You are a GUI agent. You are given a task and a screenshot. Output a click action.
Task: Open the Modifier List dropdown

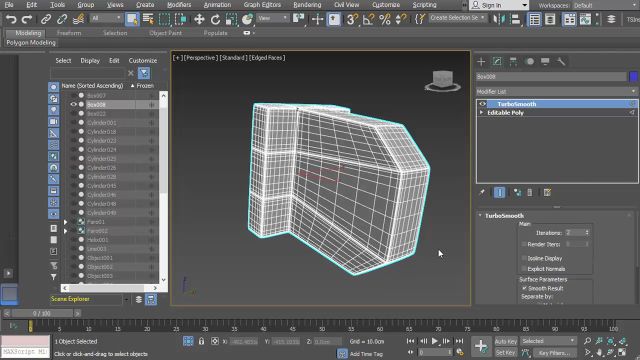(557, 91)
